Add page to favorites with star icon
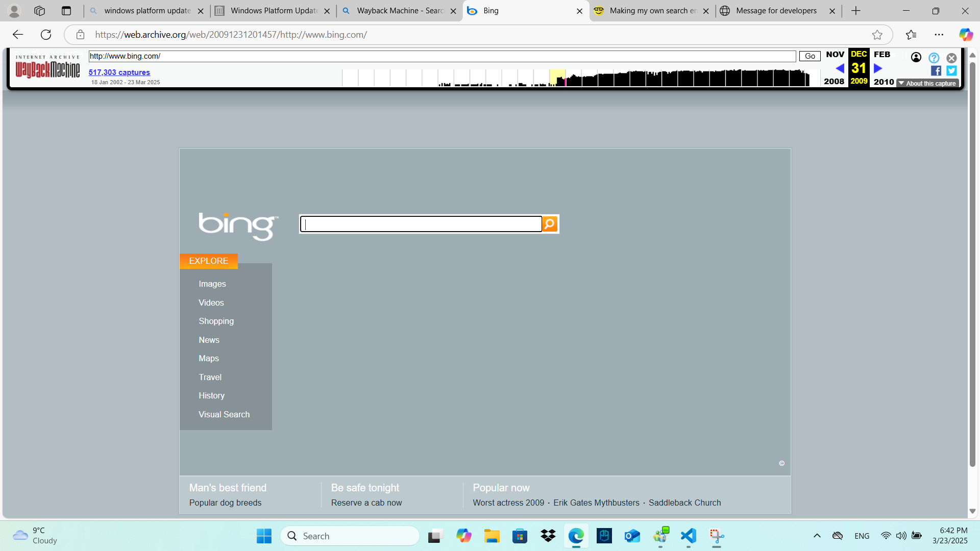 [877, 35]
